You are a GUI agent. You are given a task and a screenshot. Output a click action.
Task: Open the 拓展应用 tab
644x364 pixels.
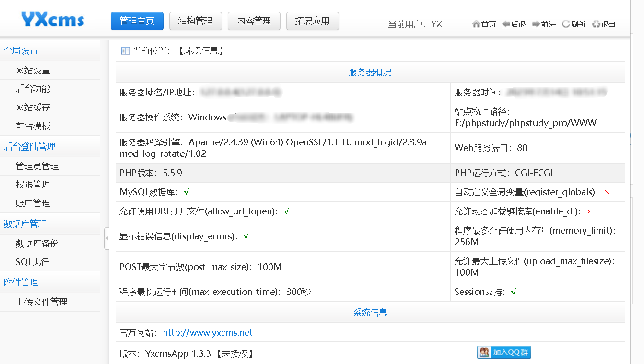point(312,21)
